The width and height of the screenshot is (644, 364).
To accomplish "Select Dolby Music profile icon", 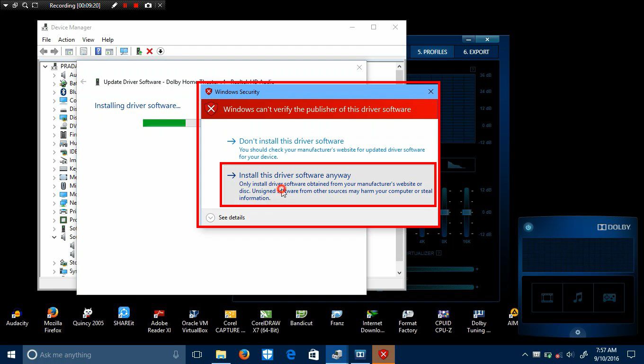I will (578, 298).
